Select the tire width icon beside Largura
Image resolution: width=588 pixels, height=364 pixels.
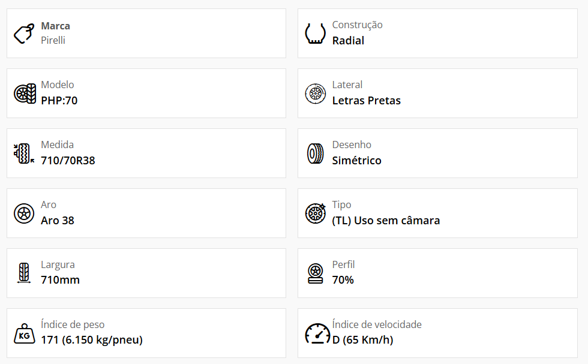24,272
